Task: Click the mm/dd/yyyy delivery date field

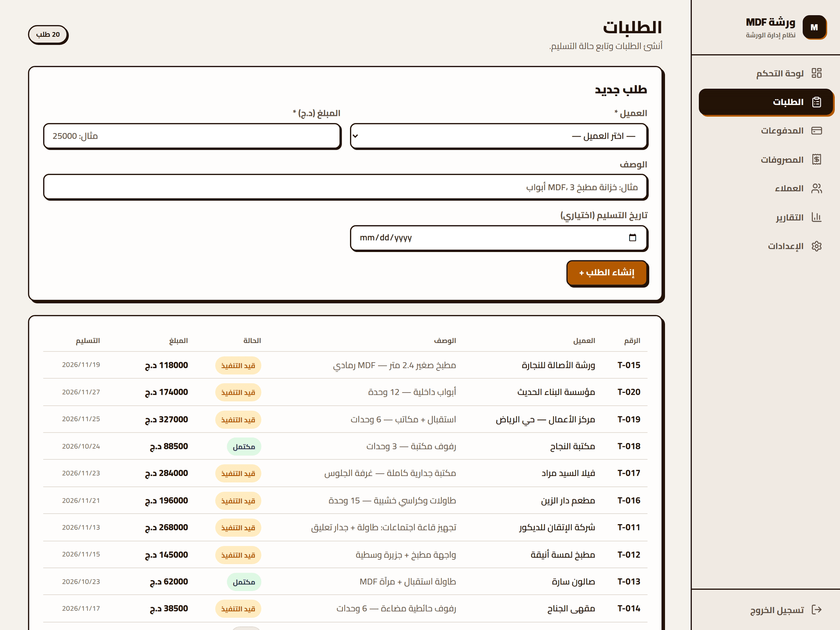Action: tap(499, 238)
